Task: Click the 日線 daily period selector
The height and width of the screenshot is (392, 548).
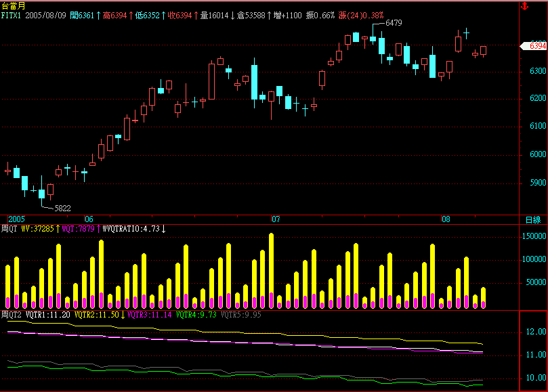Action: tap(533, 220)
